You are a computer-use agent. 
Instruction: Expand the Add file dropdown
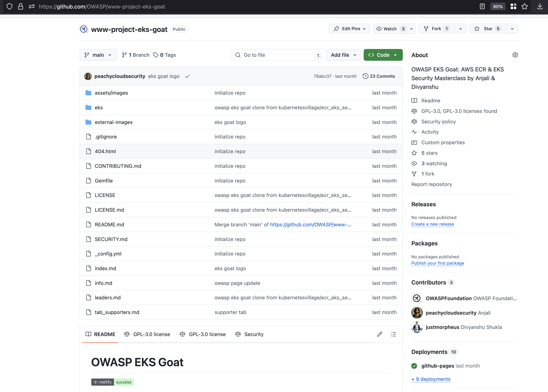343,55
